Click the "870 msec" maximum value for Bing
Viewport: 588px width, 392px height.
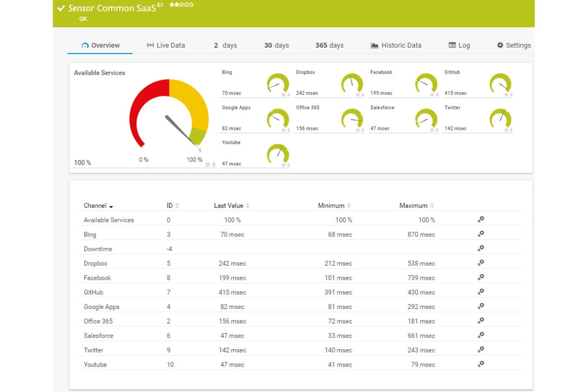(x=421, y=235)
